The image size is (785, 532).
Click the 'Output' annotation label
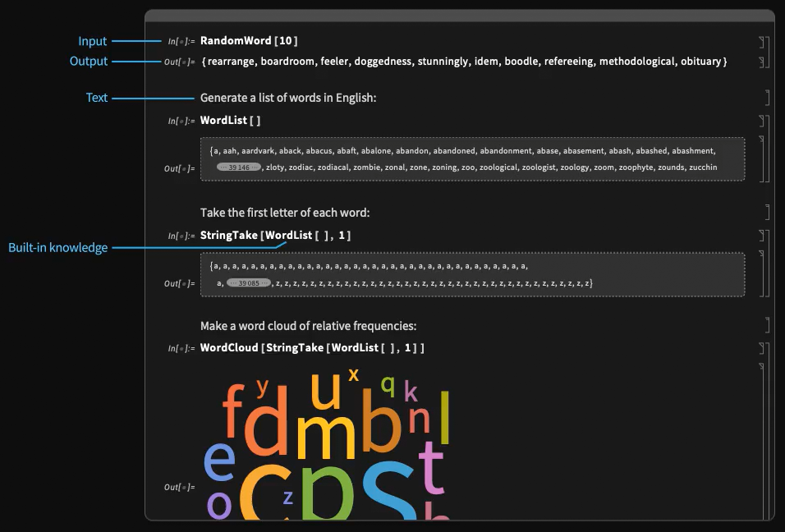pos(89,62)
